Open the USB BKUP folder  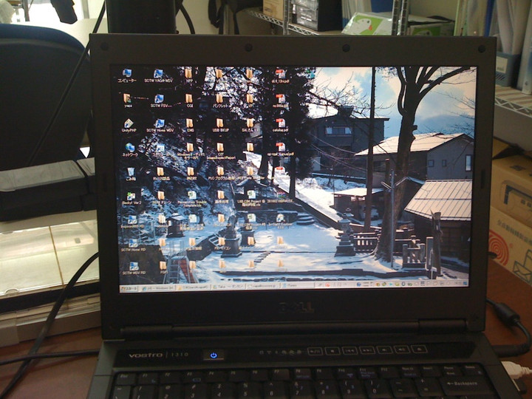tap(220, 125)
